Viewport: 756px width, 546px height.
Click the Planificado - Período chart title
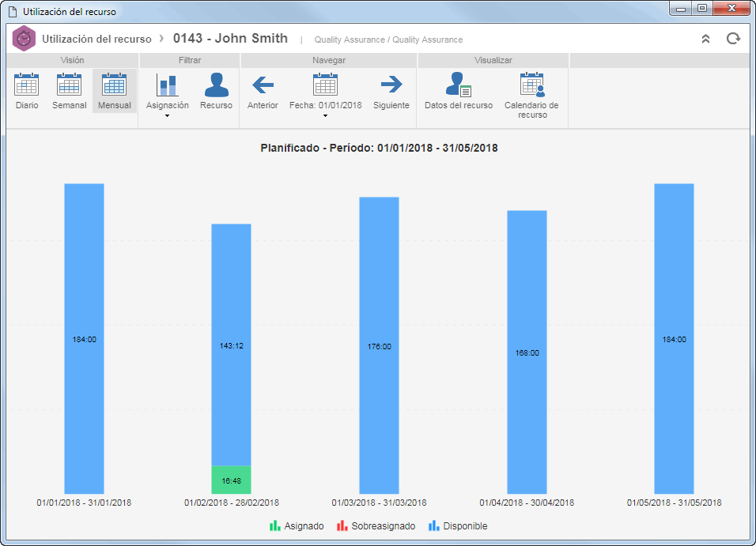379,148
